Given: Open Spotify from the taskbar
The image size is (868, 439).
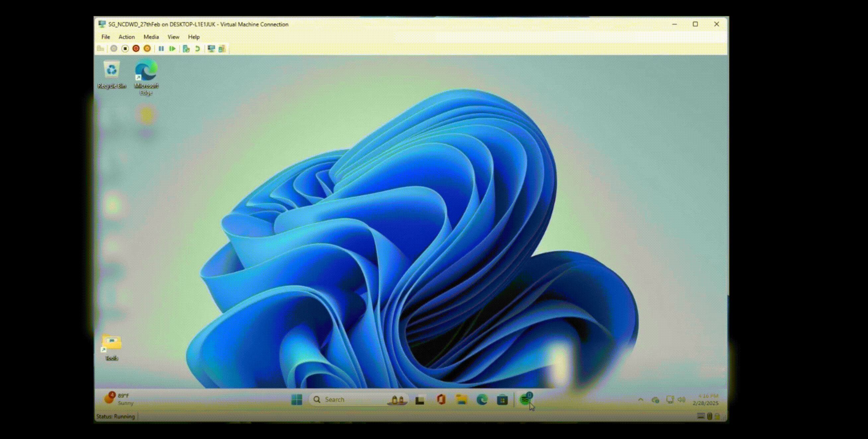Looking at the screenshot, I should click(x=526, y=399).
